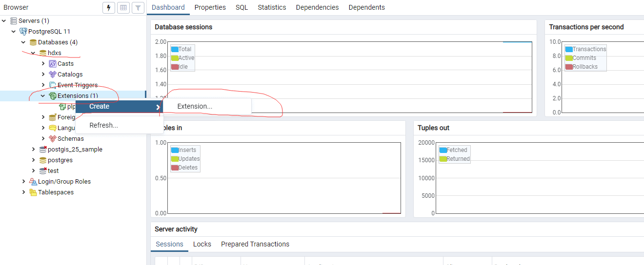Collapse the hdxs database node
This screenshot has width=644, height=265.
pos(33,53)
